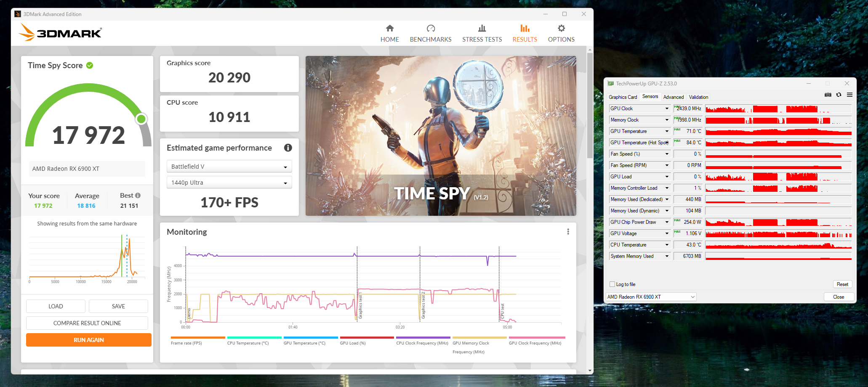The width and height of the screenshot is (868, 387).
Task: Click the SAVE button
Action: point(118,306)
